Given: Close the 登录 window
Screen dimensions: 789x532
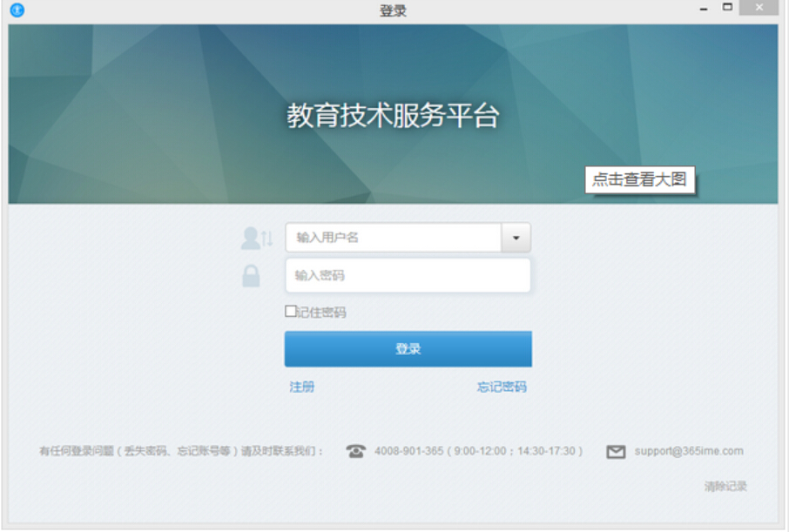Looking at the screenshot, I should 759,9.
